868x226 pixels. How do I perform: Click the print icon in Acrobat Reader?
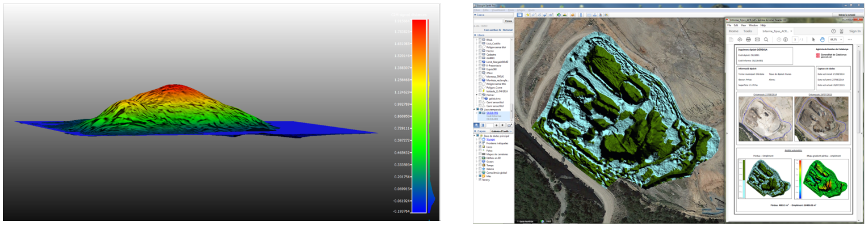[748, 40]
